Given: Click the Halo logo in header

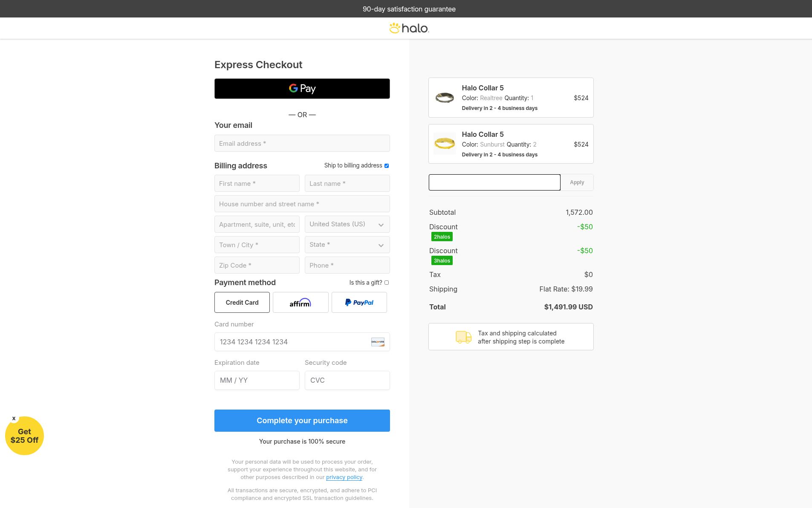Looking at the screenshot, I should pyautogui.click(x=409, y=28).
